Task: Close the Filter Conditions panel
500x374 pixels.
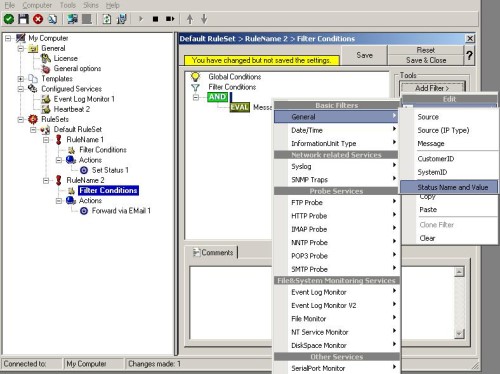Action: coord(470,39)
